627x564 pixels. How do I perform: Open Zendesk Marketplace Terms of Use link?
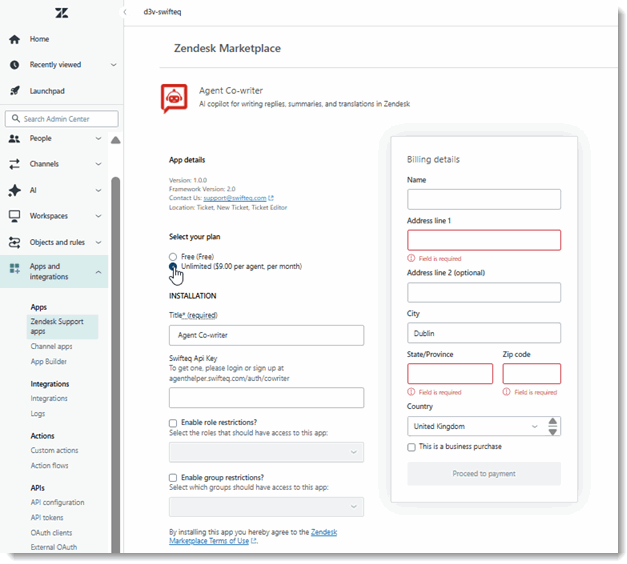pyautogui.click(x=253, y=537)
